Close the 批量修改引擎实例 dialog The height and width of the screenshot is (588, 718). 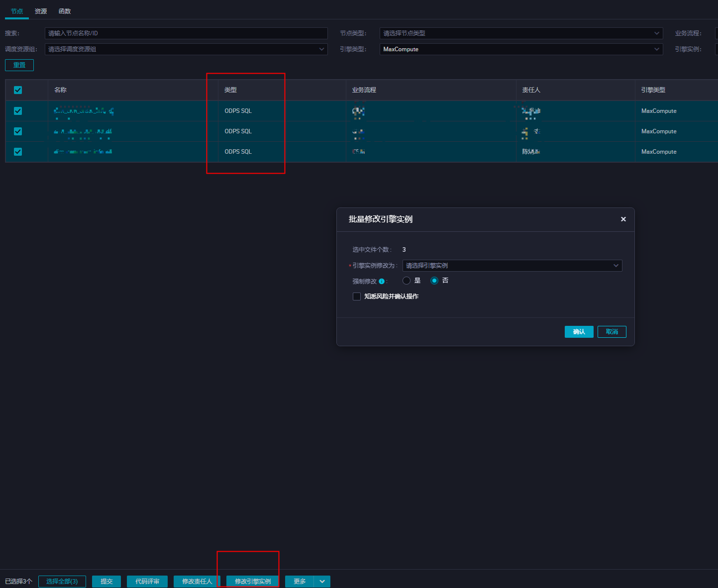coord(623,219)
